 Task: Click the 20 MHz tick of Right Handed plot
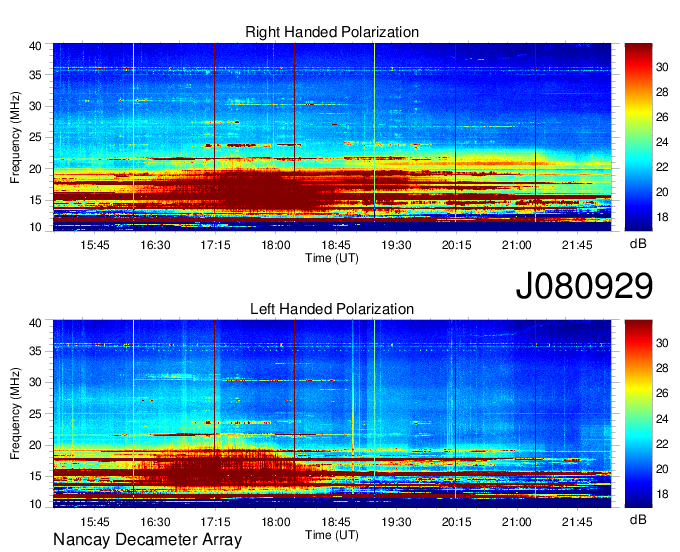tap(35, 169)
